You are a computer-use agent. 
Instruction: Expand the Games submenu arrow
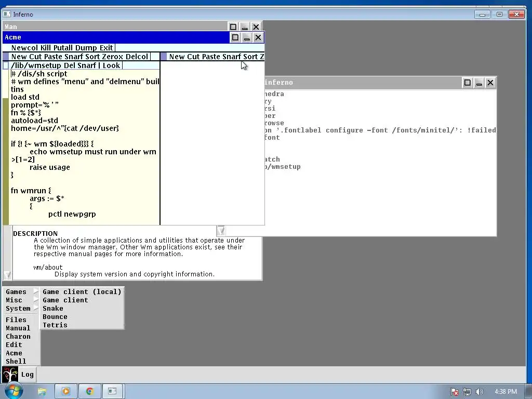36,292
